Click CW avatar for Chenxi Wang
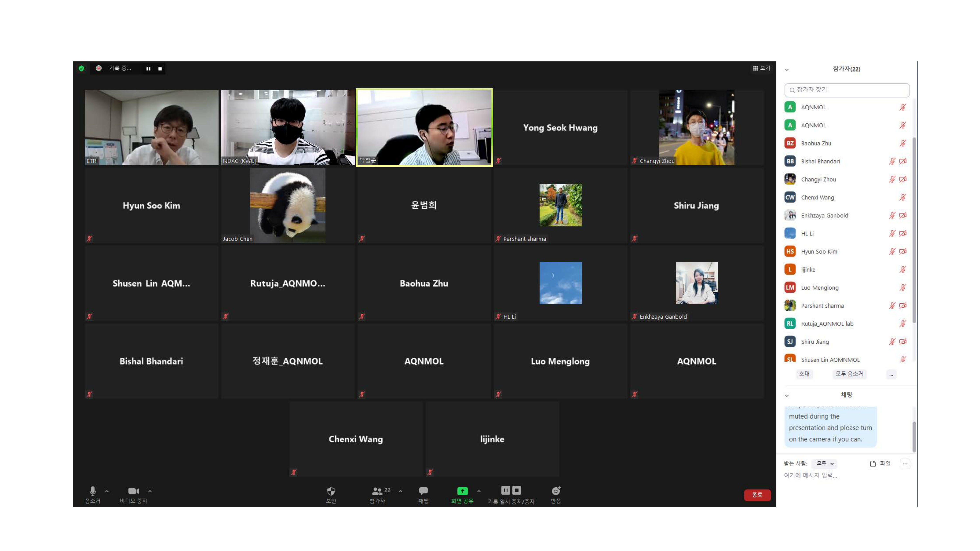 point(790,197)
